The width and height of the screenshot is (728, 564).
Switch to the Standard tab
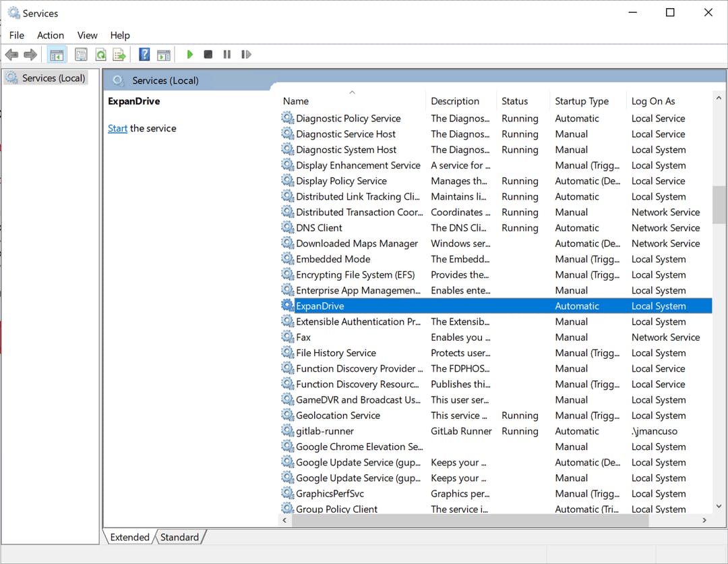[179, 537]
